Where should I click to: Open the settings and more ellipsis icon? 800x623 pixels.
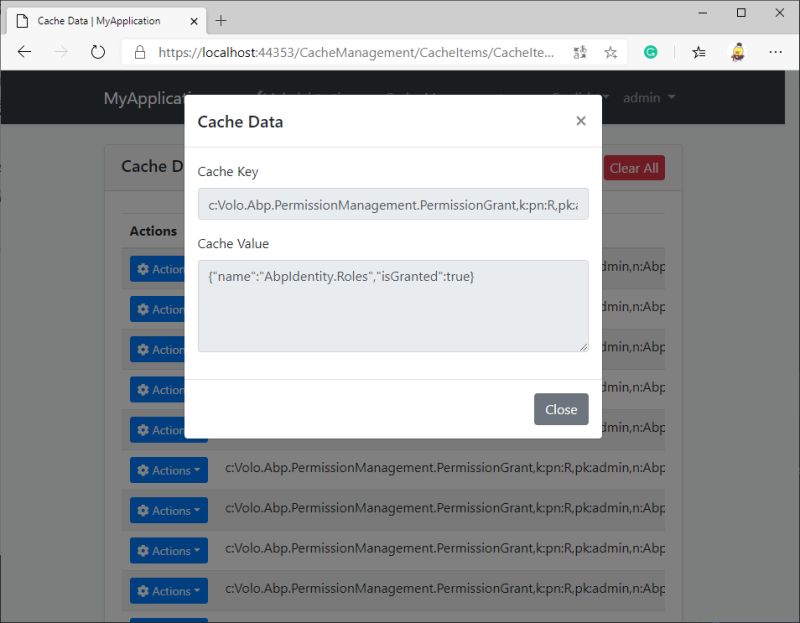tap(776, 52)
